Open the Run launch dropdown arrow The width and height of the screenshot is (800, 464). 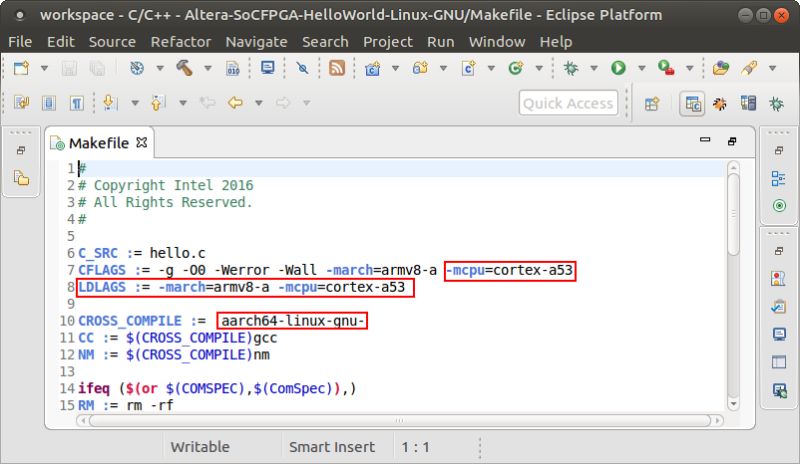[x=642, y=68]
